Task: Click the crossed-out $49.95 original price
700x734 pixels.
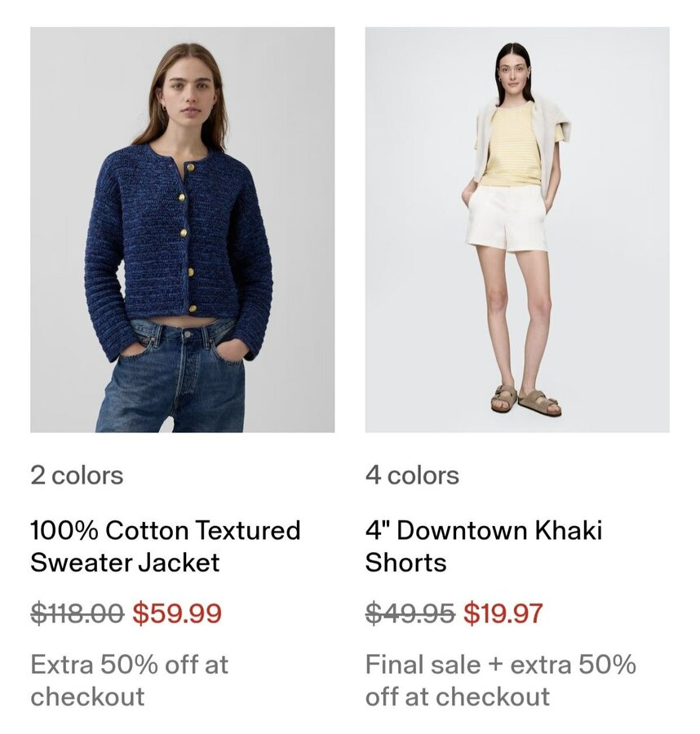Action: click(410, 613)
